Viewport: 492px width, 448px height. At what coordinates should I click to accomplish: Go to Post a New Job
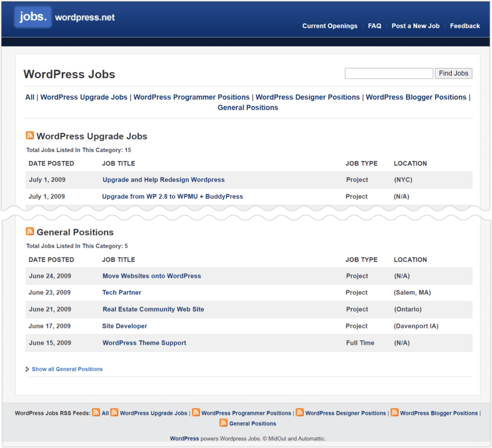[x=415, y=26]
